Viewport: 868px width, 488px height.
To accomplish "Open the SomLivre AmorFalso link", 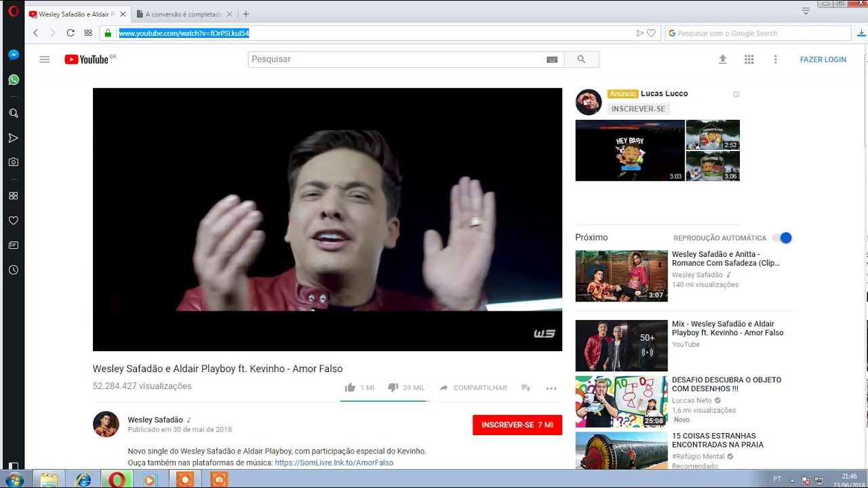I will 334,463.
